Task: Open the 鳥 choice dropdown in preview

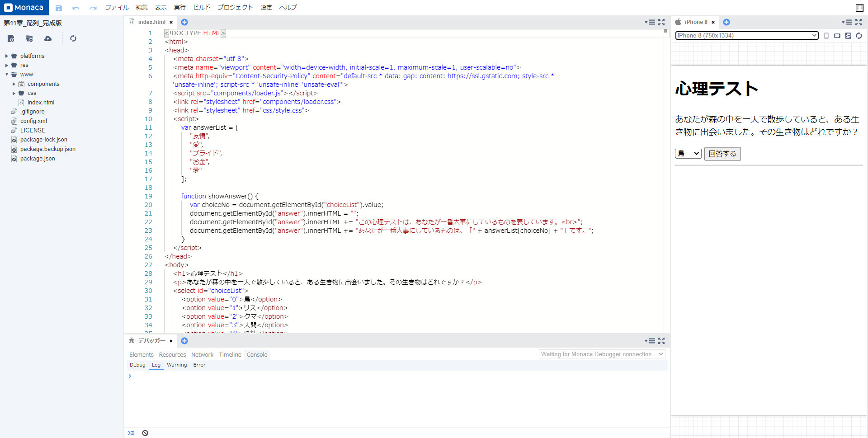Action: [x=688, y=154]
